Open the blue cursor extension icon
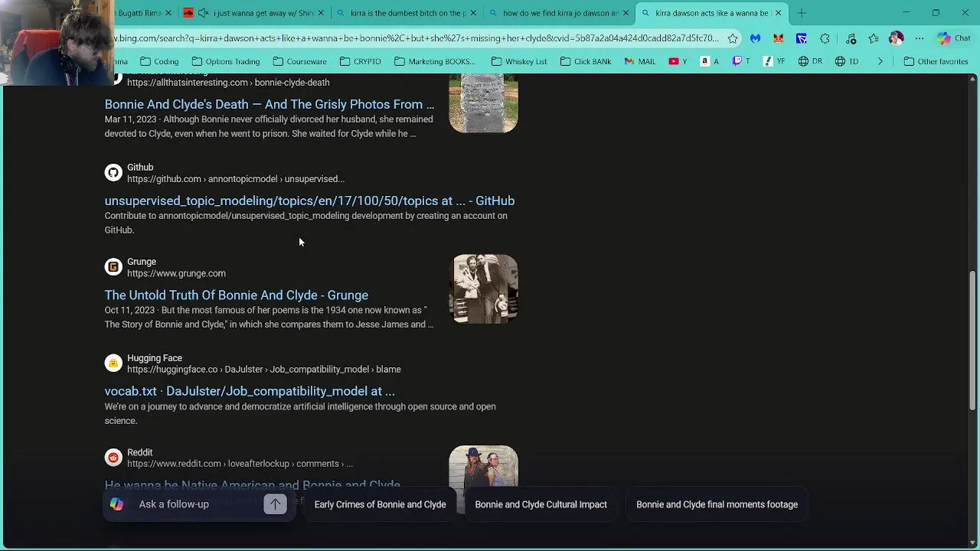 point(802,38)
